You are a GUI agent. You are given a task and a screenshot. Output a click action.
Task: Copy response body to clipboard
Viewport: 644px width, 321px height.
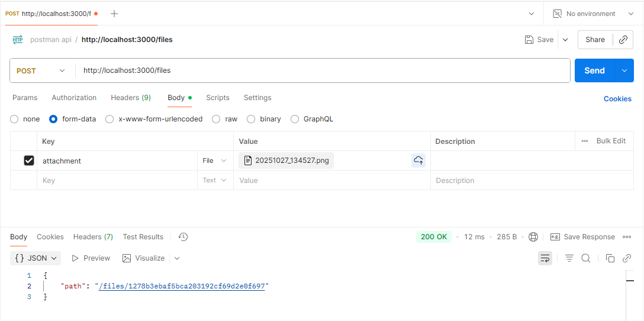tap(610, 258)
